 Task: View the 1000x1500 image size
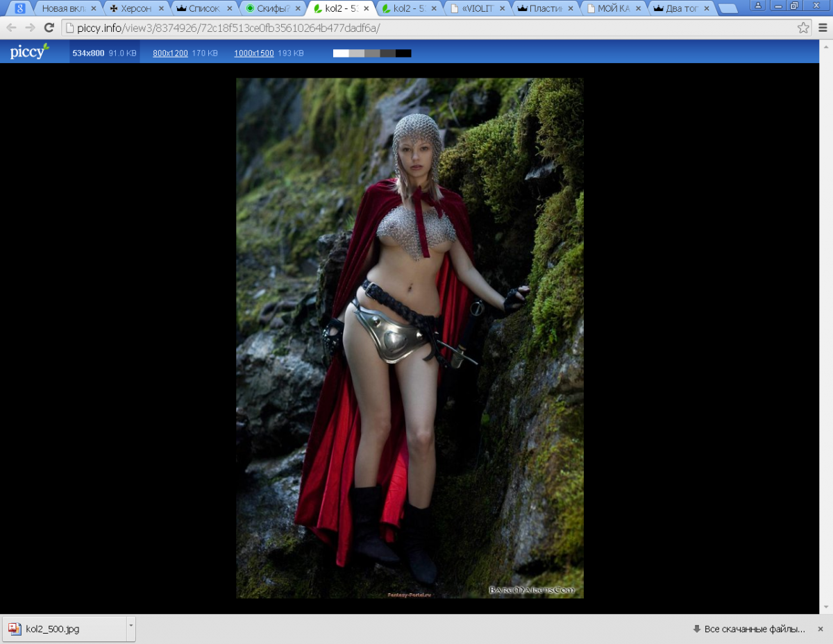pyautogui.click(x=253, y=53)
